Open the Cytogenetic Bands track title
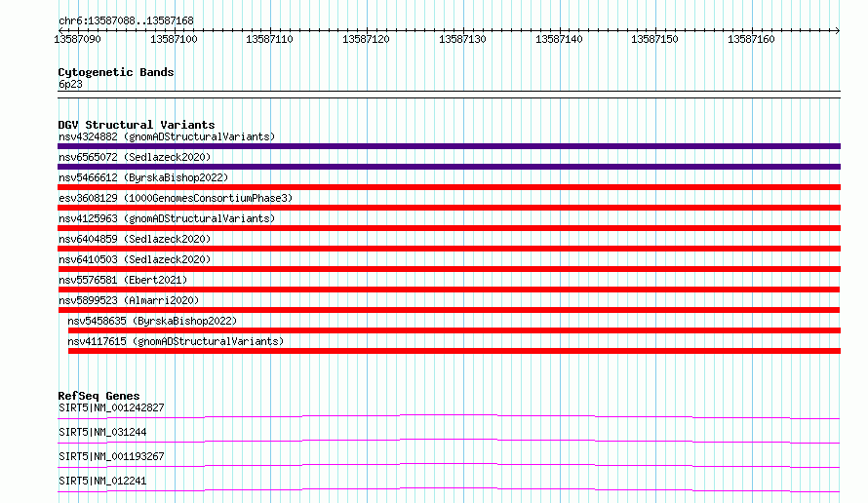Image resolution: width=868 pixels, height=503 pixels. point(116,72)
